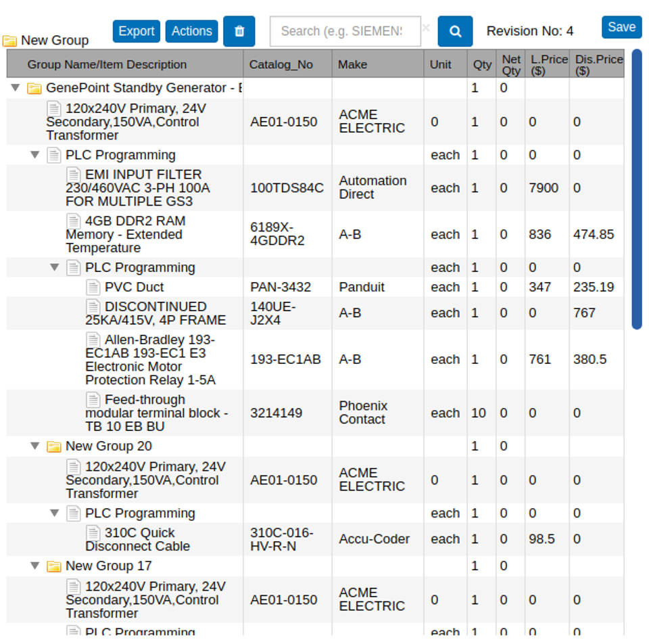The height and width of the screenshot is (644, 649).
Task: Collapse the New Group 20 tree node
Action: [35, 446]
